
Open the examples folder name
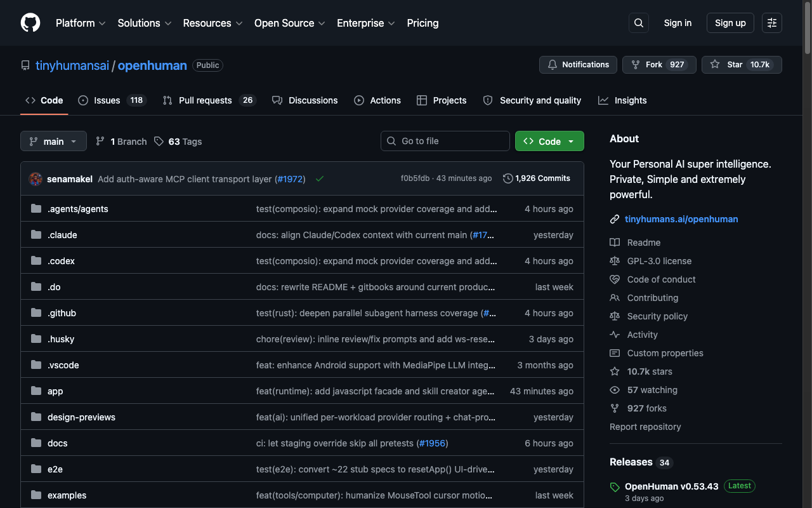pyautogui.click(x=67, y=495)
